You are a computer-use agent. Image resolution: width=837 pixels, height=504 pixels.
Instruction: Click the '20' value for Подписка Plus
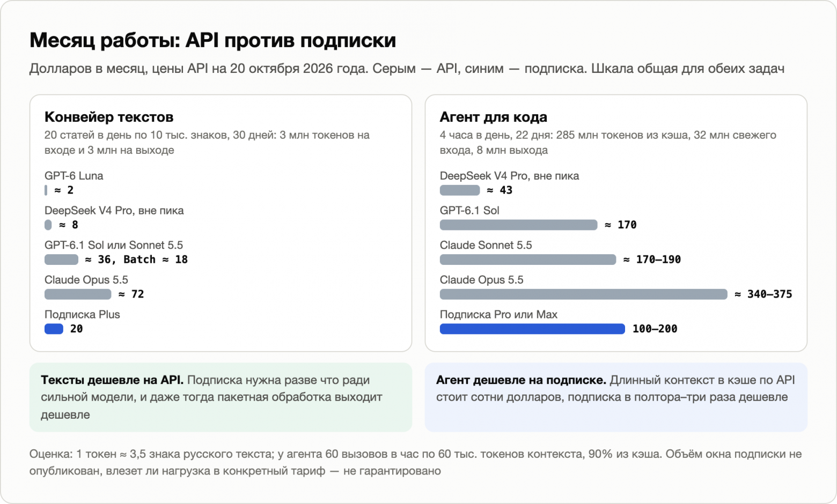77,329
